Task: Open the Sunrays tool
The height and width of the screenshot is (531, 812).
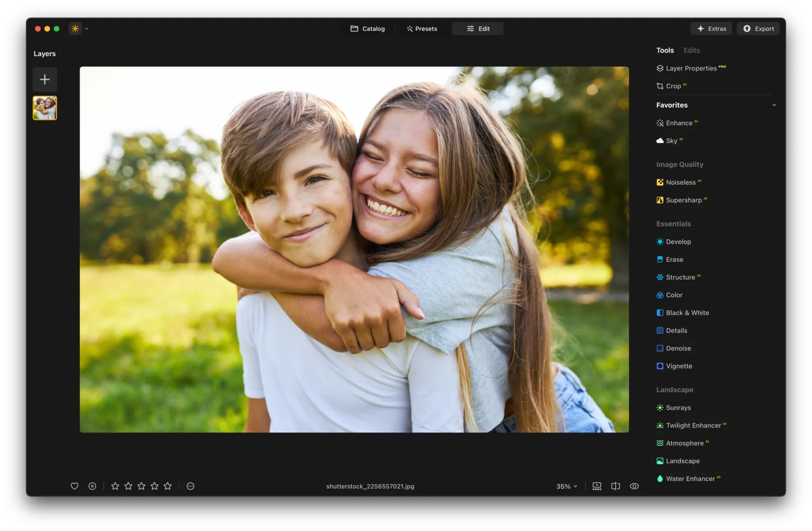Action: [678, 408]
